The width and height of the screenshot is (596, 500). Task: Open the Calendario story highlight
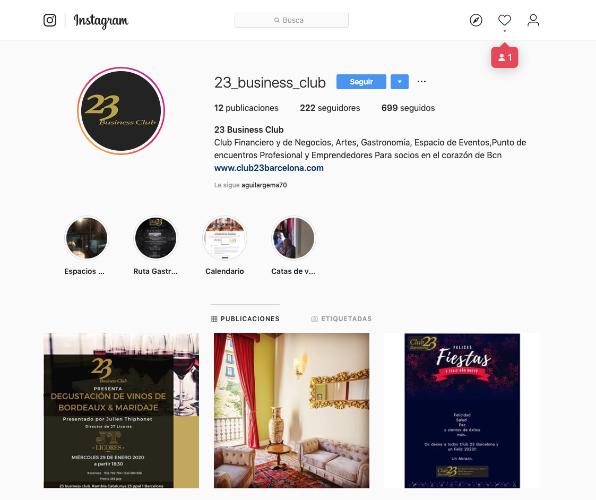pyautogui.click(x=225, y=238)
